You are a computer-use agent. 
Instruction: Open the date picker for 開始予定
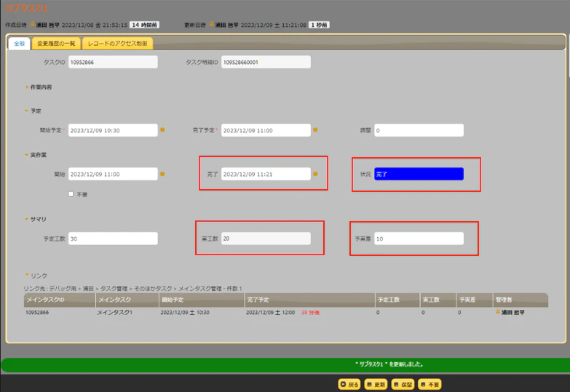[x=162, y=130]
